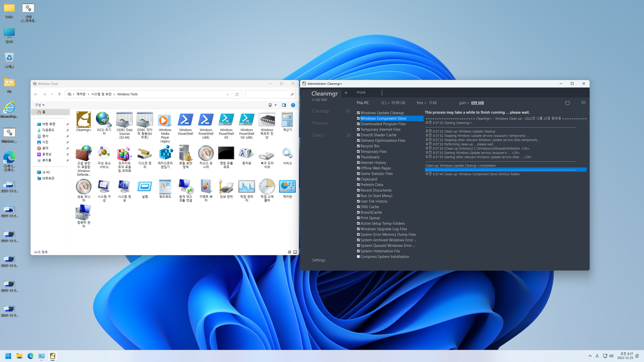Open the view options dropdown arrow
The width and height of the screenshot is (644, 362).
(276, 105)
